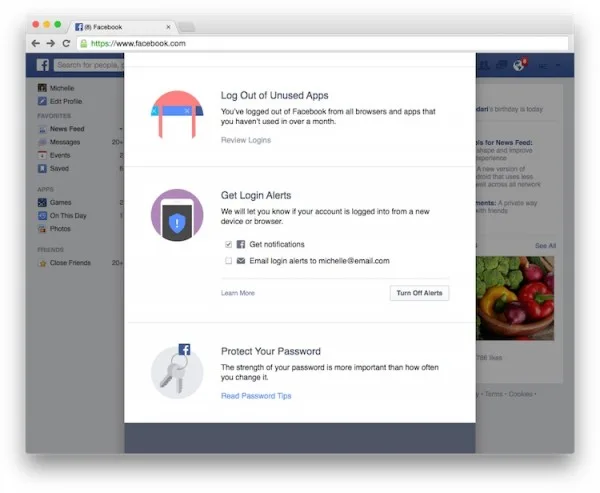
Task: Open friend requests icon in header
Action: click(484, 65)
